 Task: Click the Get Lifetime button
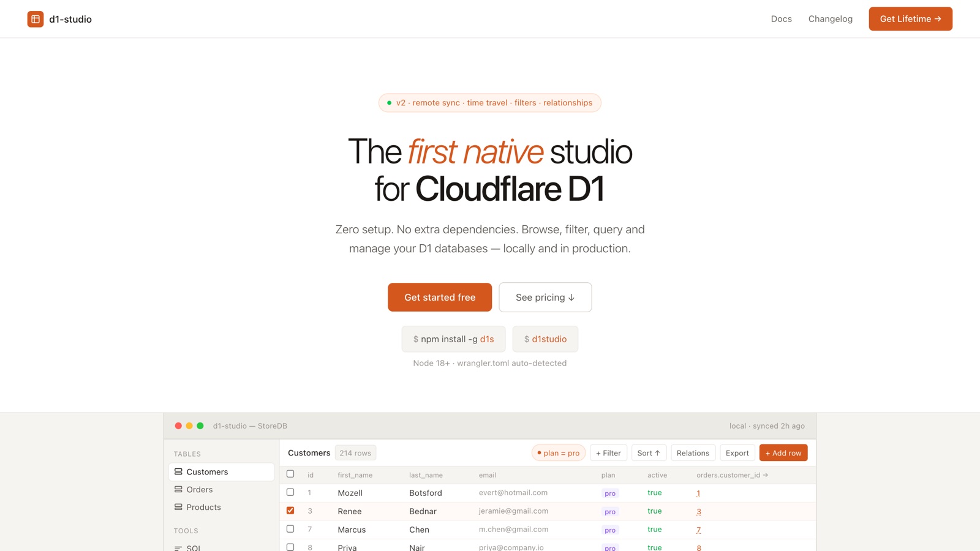[910, 19]
